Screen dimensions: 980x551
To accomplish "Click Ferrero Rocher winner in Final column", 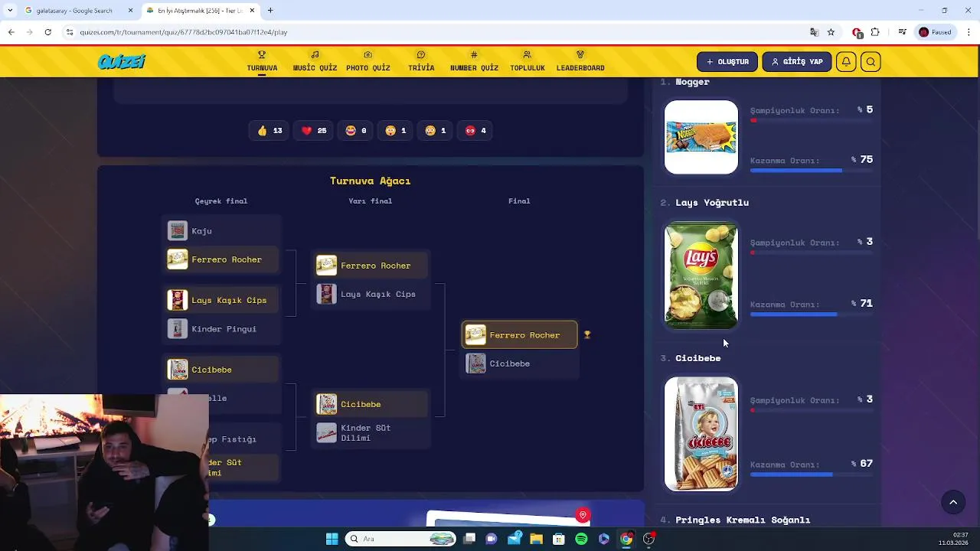I will (520, 335).
